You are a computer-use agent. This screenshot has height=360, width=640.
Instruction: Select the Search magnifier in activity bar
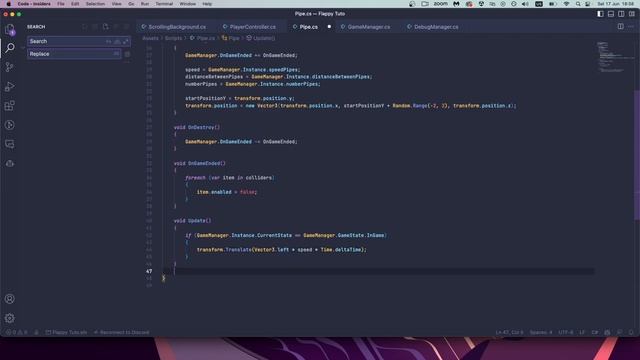tap(10, 48)
